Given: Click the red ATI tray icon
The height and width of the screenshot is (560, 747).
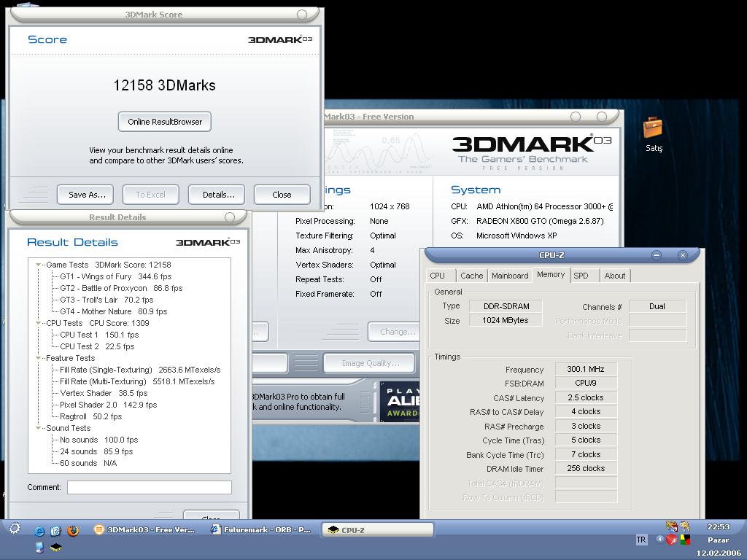Looking at the screenshot, I should click(x=672, y=540).
